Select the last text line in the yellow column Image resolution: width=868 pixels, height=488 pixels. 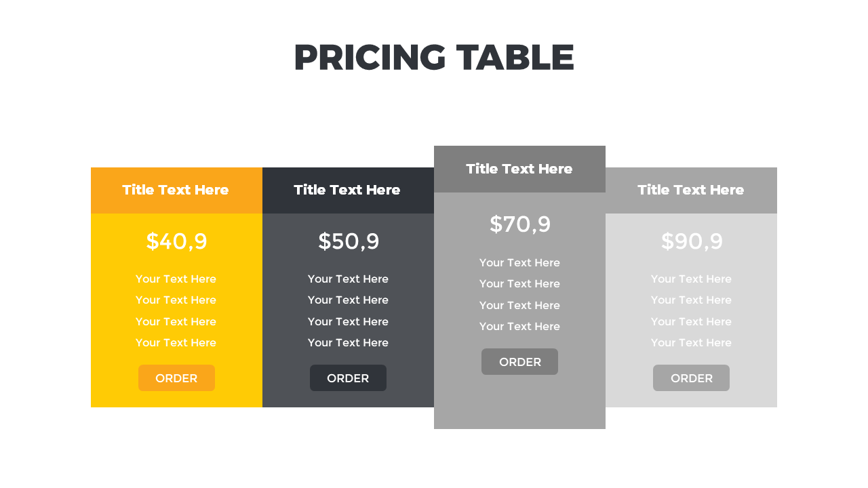point(176,342)
